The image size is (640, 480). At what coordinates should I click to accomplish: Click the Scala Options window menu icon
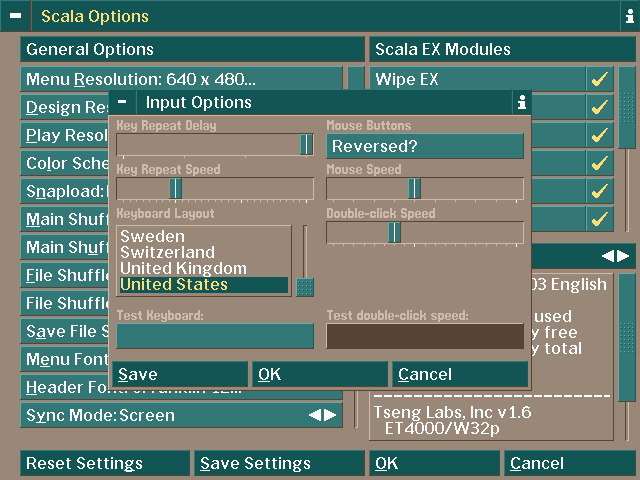[x=15, y=17]
